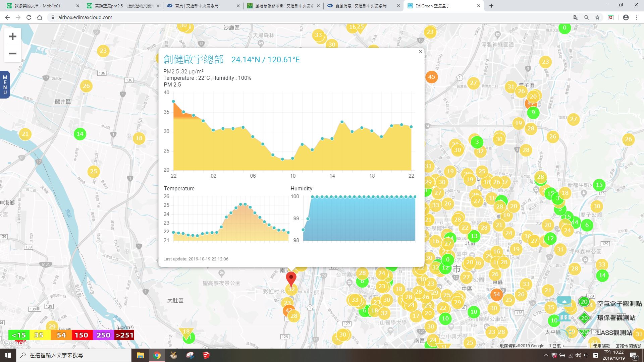644x362 pixels.
Task: Click the 中 input method indicator
Action: tap(586, 355)
